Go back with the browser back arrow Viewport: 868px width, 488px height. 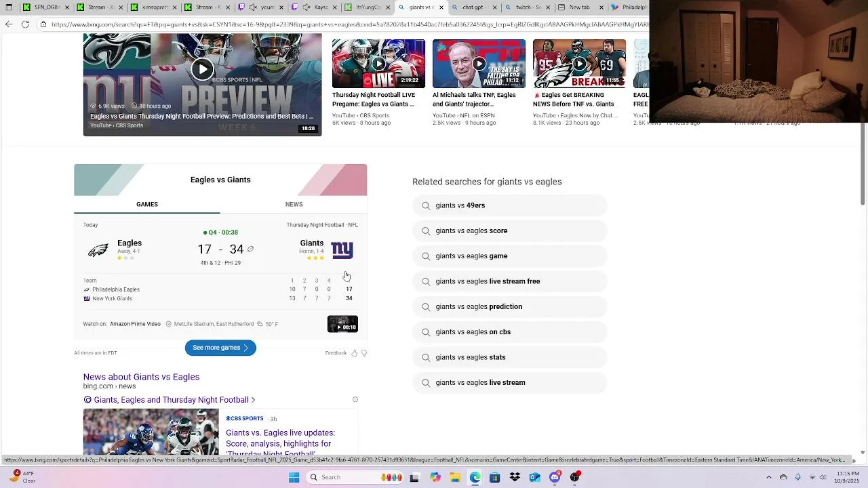pyautogui.click(x=8, y=24)
